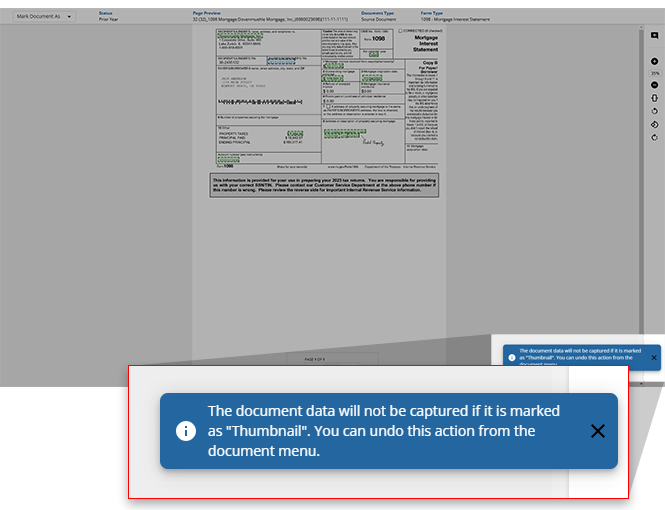Viewport: 665px width, 510px height.
Task: Dismiss the enlarged Thumbnail notification with X
Action: [597, 431]
